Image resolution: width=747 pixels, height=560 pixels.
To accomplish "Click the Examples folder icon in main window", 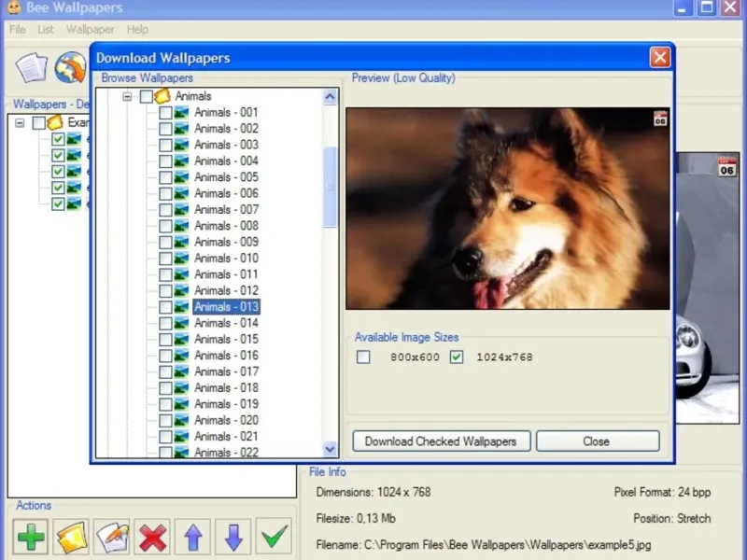I will [55, 123].
